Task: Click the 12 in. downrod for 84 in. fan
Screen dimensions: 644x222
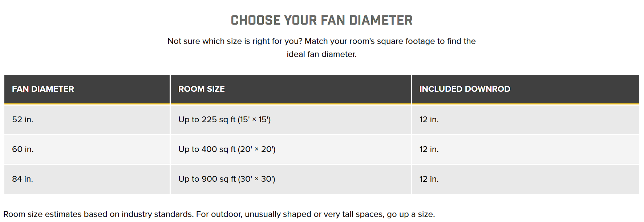Action: tap(525, 179)
